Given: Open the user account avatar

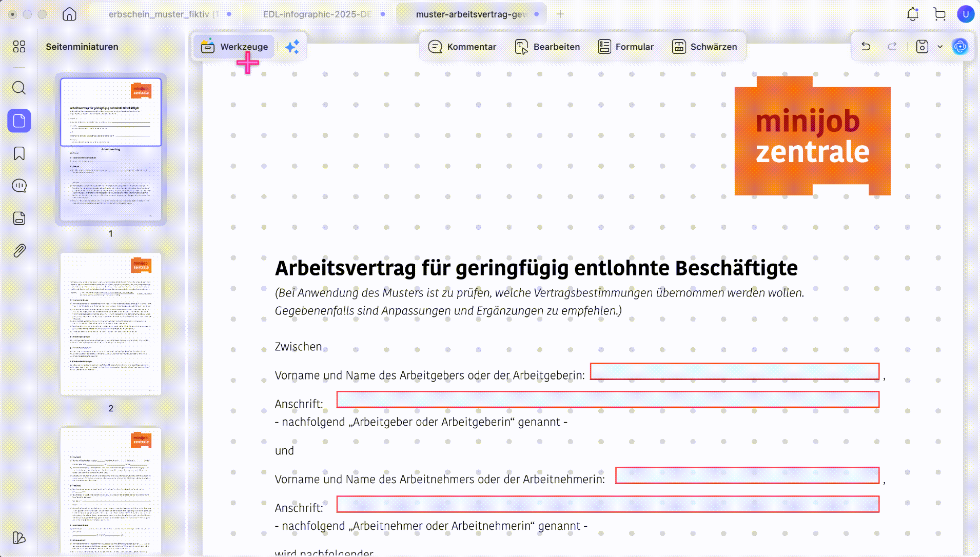Looking at the screenshot, I should 966,14.
